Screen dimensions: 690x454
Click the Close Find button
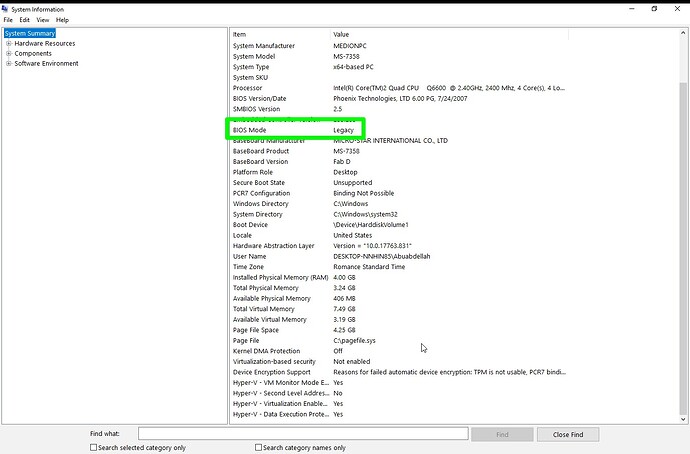(x=568, y=434)
